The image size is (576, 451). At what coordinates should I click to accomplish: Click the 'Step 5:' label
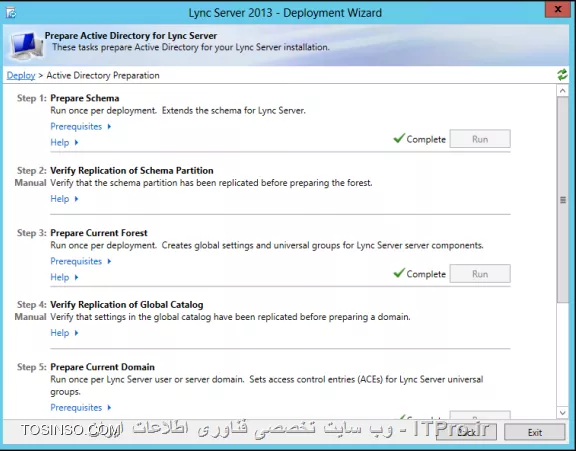pyautogui.click(x=32, y=367)
